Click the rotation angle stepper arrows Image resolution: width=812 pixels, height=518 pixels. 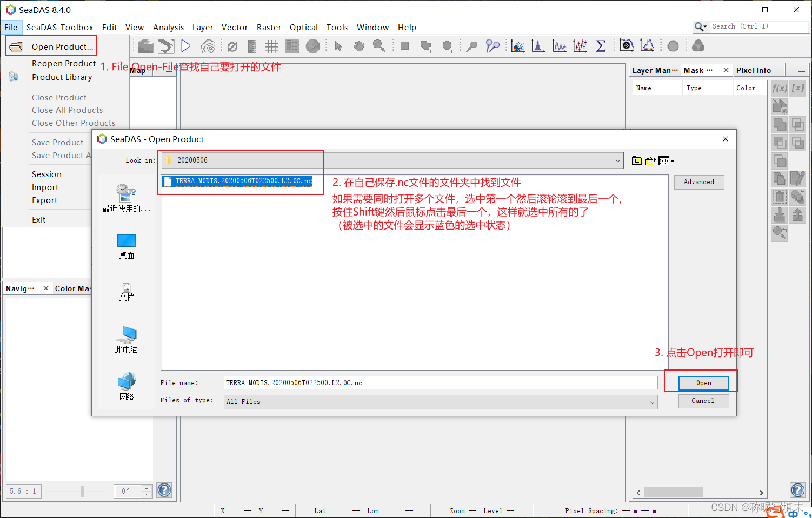[x=147, y=491]
